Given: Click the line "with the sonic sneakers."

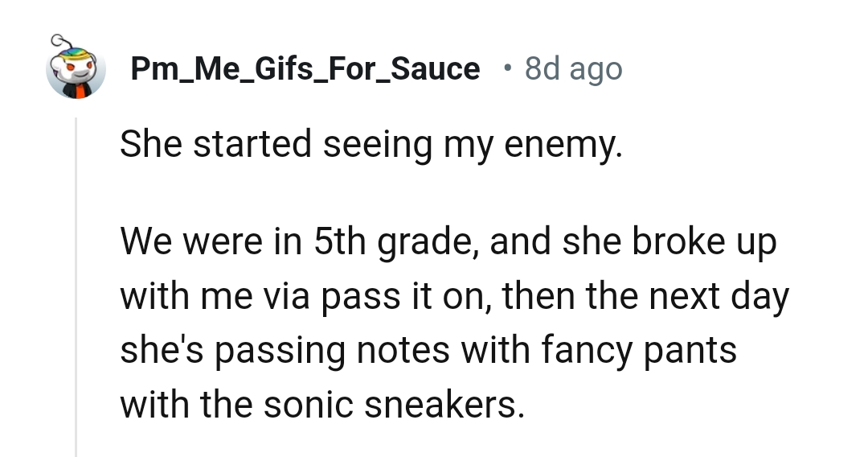Looking at the screenshot, I should (x=321, y=403).
